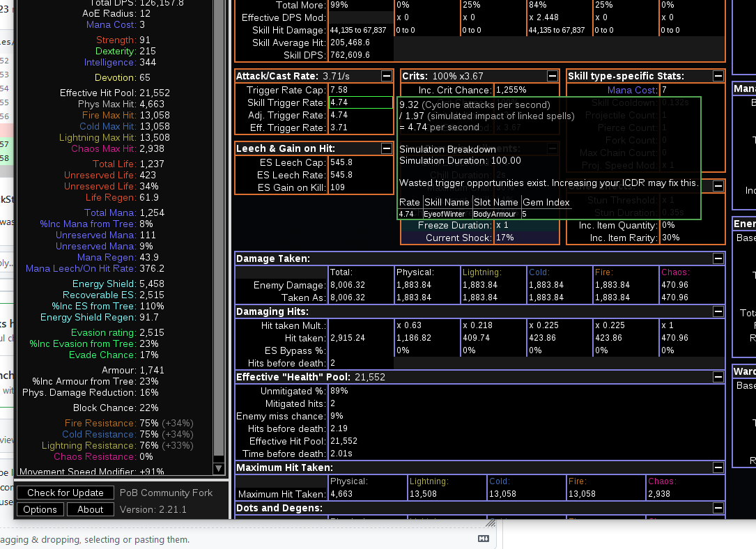Click the Markdown icon below the image
The width and height of the screenshot is (756, 549).
coord(484,539)
